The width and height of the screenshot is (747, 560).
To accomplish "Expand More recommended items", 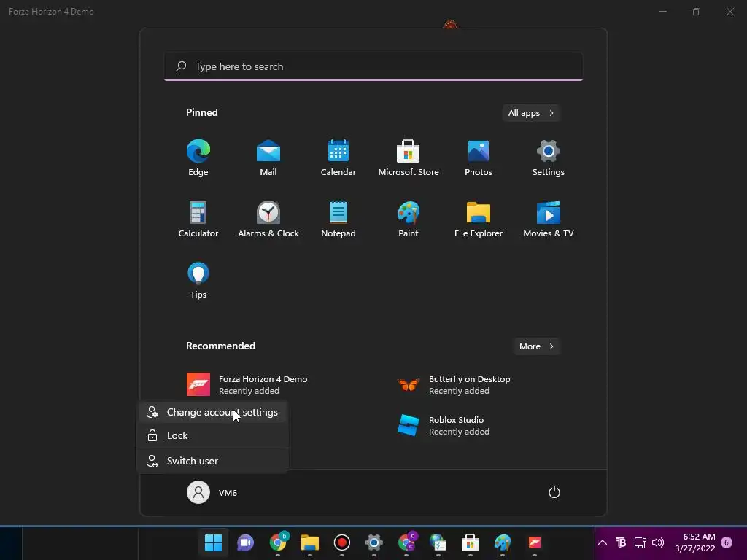I will point(536,346).
